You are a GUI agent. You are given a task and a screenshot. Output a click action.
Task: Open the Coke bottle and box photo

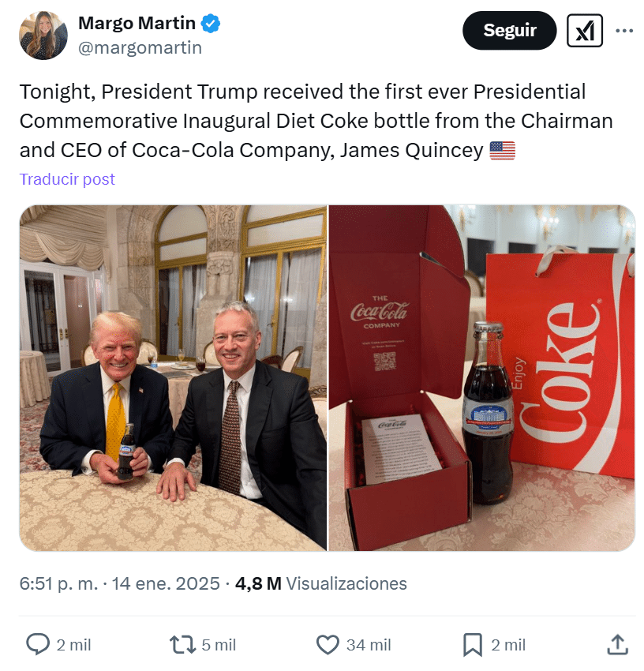481,377
